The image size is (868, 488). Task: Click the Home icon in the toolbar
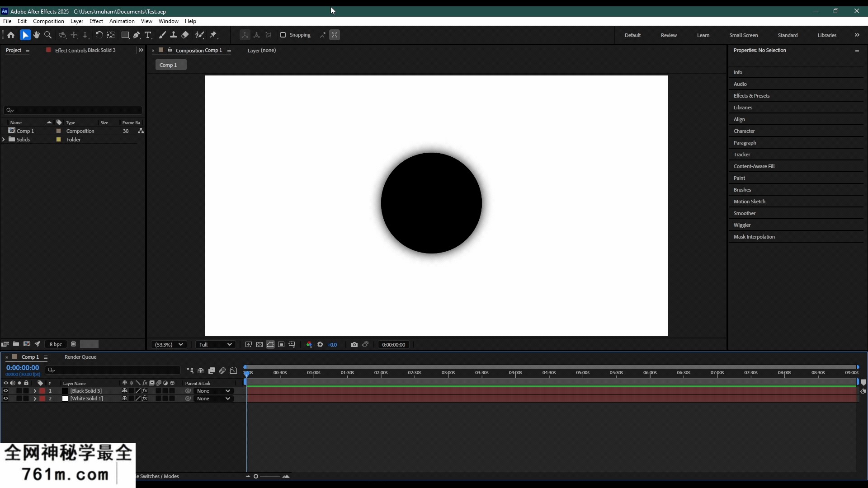[x=11, y=35]
